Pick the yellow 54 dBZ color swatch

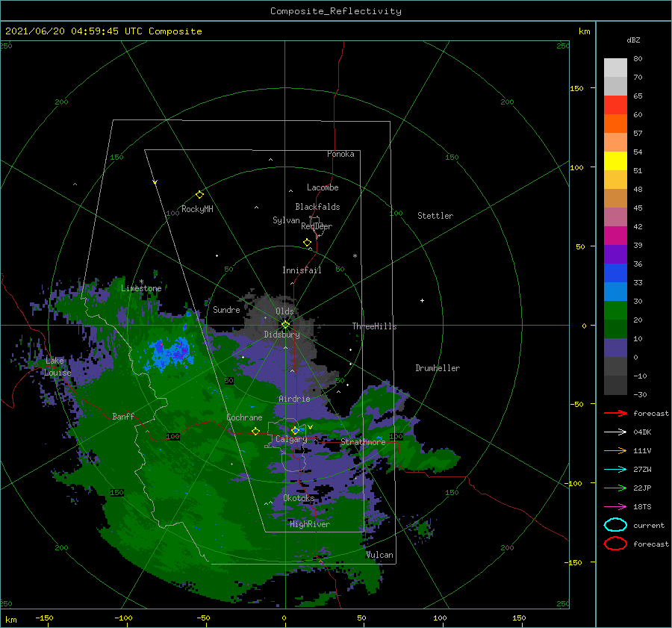pos(615,161)
